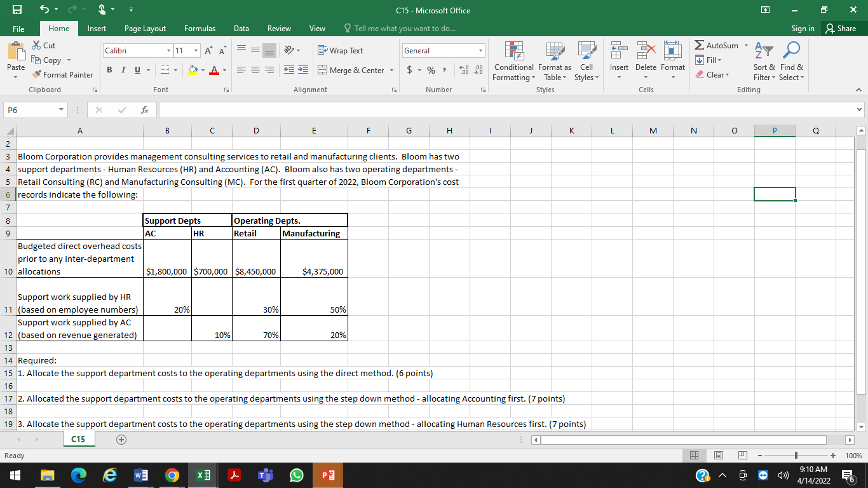Click the New Sheet plus button
Image resolution: width=868 pixels, height=488 pixels.
pyautogui.click(x=121, y=438)
